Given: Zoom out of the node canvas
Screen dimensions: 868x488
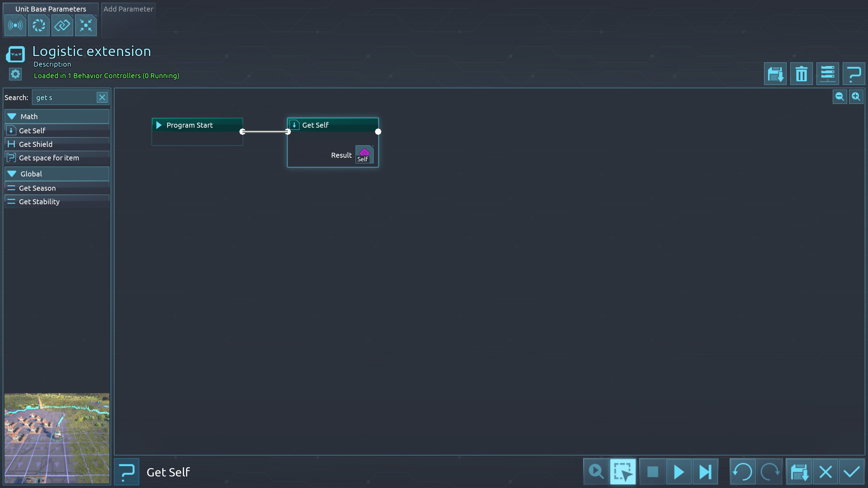Looking at the screenshot, I should tap(839, 97).
